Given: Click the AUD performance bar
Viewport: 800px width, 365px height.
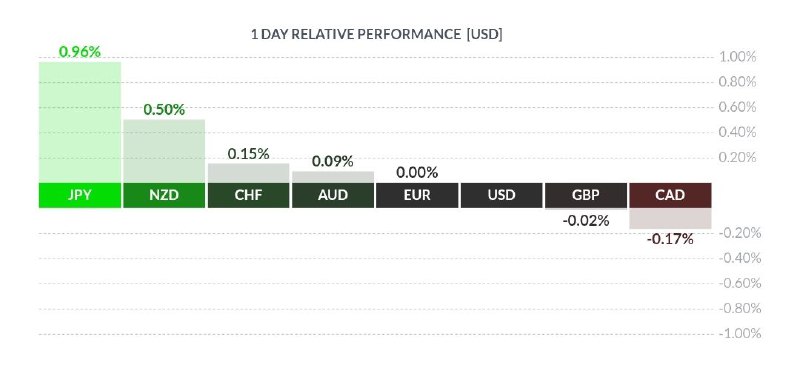Looking at the screenshot, I should click(x=333, y=177).
